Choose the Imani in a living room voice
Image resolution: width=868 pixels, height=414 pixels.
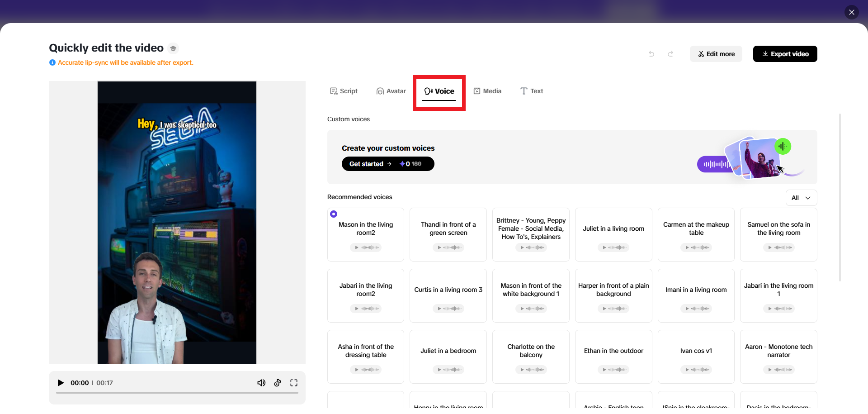pos(696,295)
